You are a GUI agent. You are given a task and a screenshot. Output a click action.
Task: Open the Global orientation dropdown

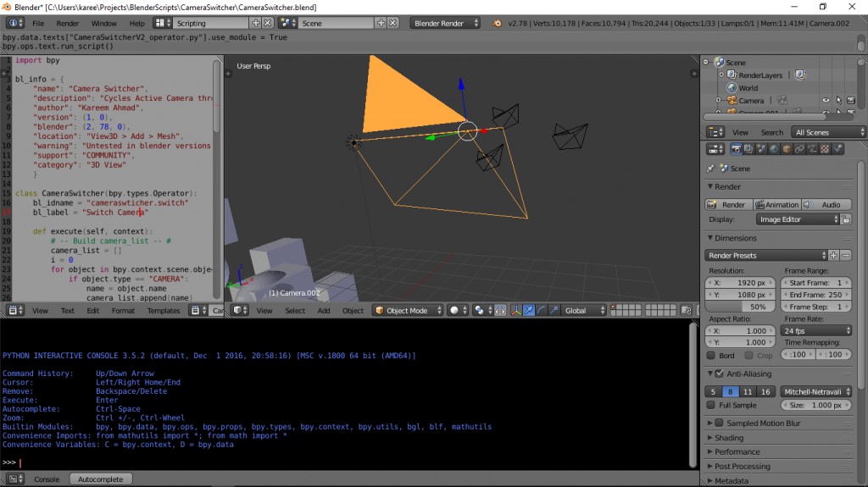[x=584, y=311]
